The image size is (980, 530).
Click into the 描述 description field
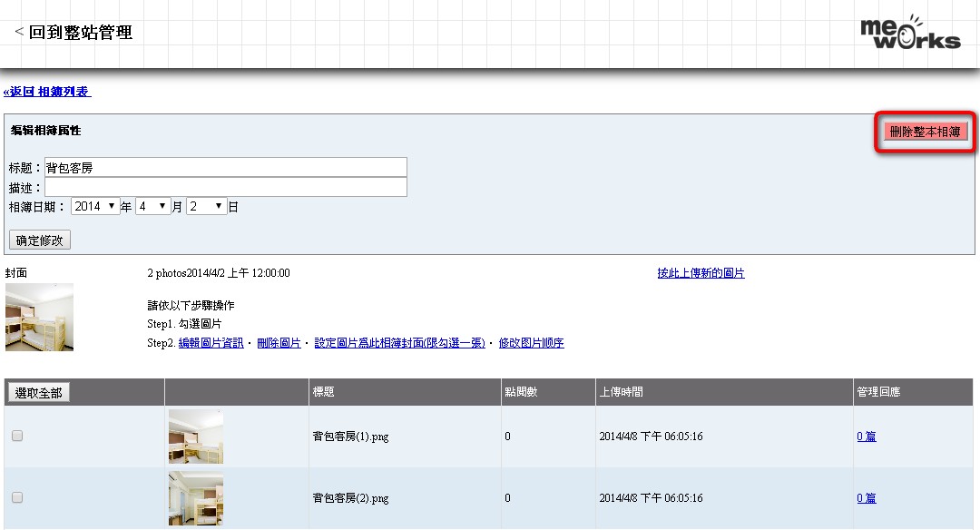point(225,187)
